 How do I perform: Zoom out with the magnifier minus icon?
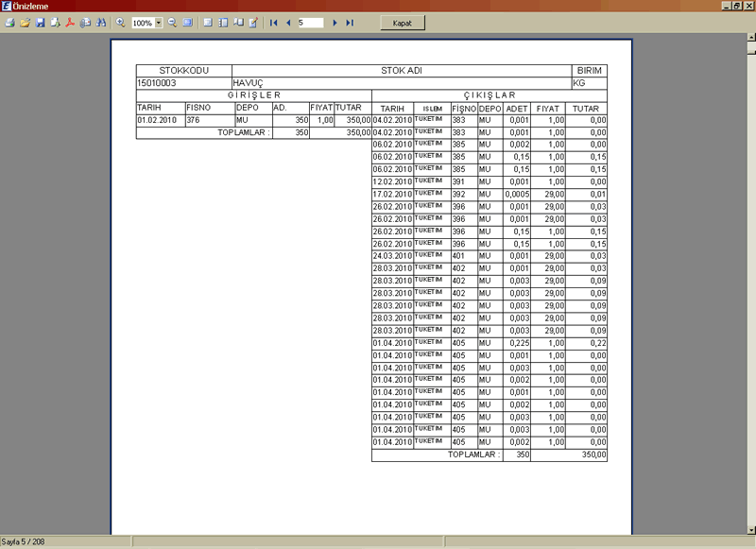[x=173, y=22]
